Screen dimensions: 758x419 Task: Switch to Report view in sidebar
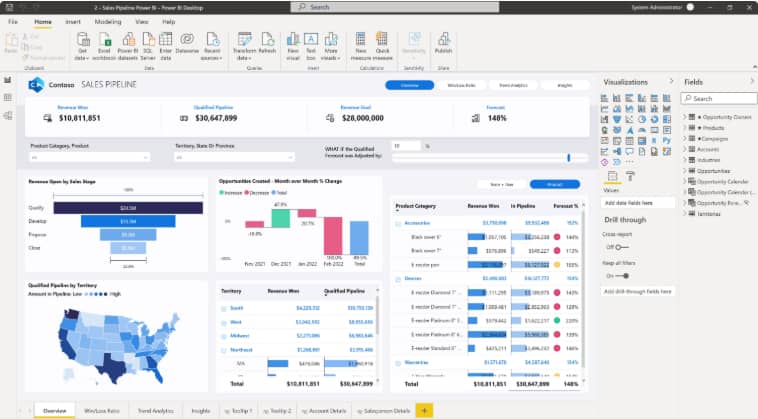(8, 80)
